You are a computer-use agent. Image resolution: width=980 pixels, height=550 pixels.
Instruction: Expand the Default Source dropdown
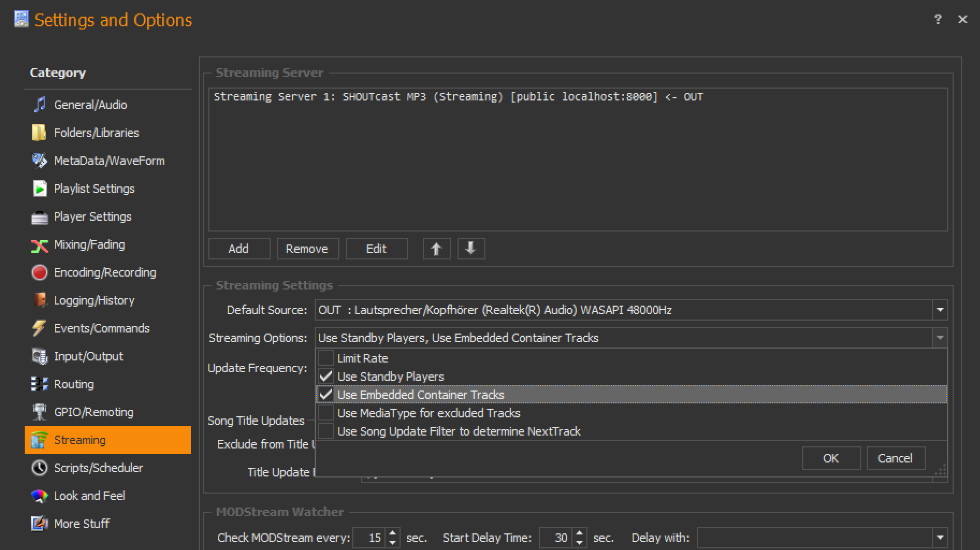pos(940,310)
